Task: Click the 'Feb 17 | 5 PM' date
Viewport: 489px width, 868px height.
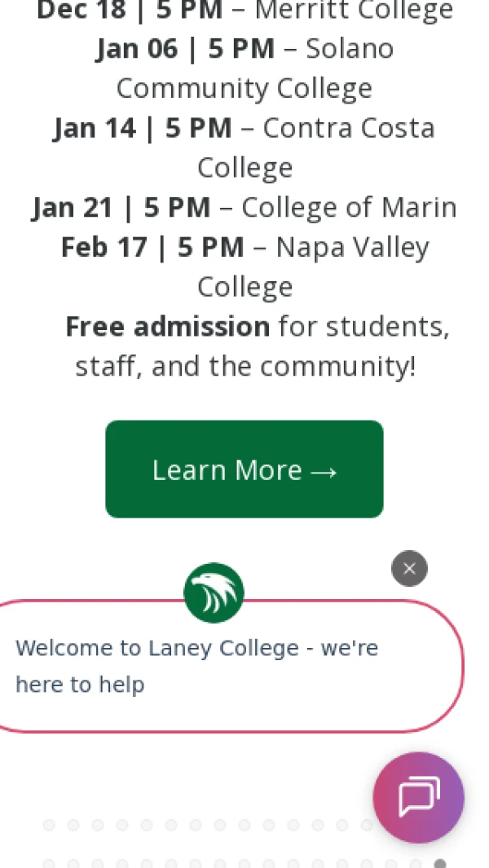Action: (x=152, y=247)
